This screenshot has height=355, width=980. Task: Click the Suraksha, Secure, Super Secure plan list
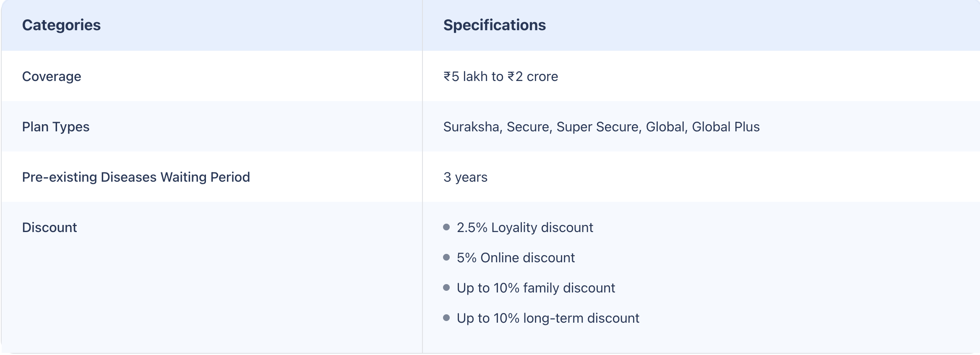(601, 127)
